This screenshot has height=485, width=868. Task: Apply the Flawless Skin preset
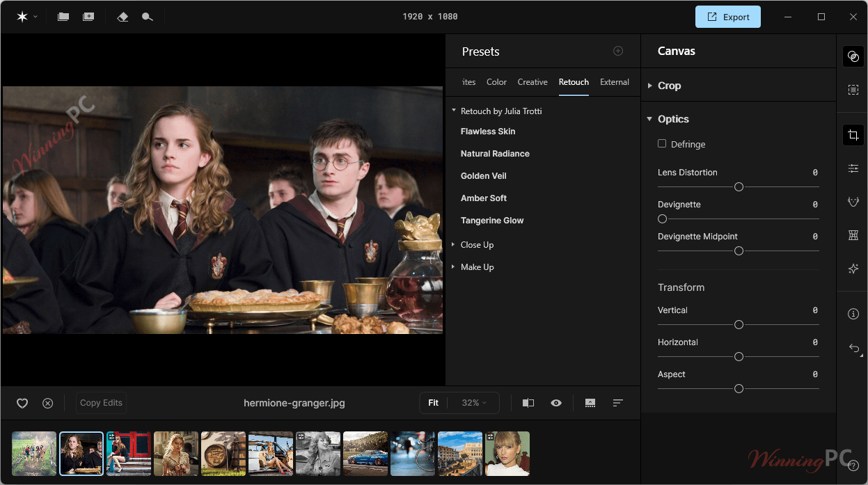pyautogui.click(x=488, y=132)
